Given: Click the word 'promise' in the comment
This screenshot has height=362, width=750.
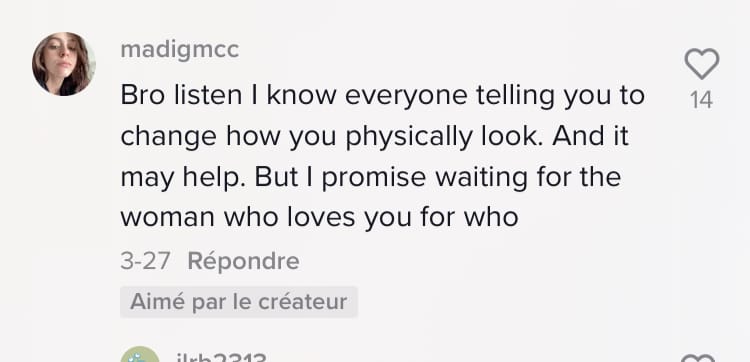Looking at the screenshot, I should [x=374, y=178].
